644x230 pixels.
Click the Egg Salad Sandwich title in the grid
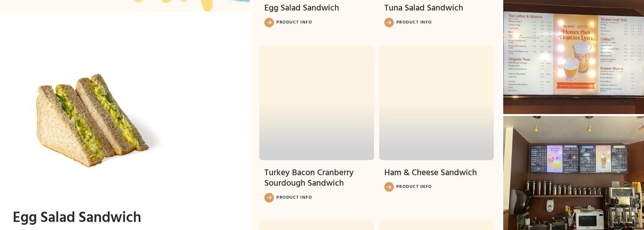(x=301, y=8)
